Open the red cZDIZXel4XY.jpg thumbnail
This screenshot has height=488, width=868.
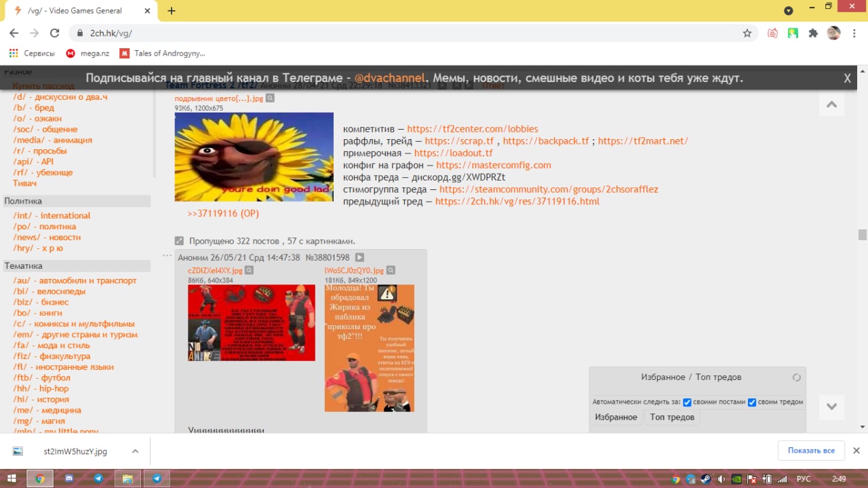point(252,322)
